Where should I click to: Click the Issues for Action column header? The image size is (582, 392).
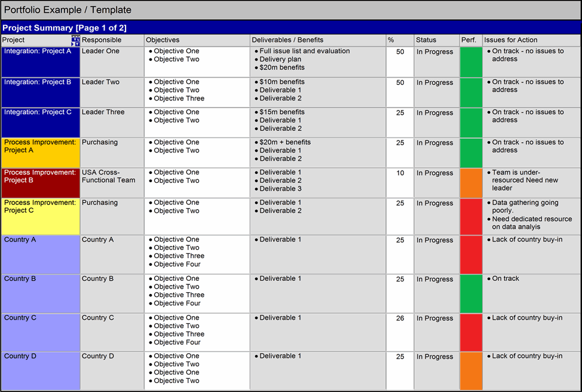point(531,40)
